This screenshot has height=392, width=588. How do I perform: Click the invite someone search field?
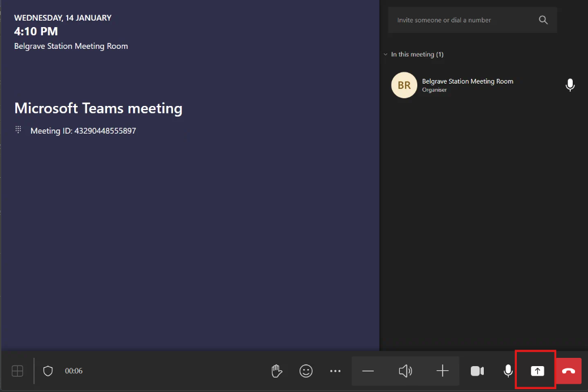pos(465,20)
